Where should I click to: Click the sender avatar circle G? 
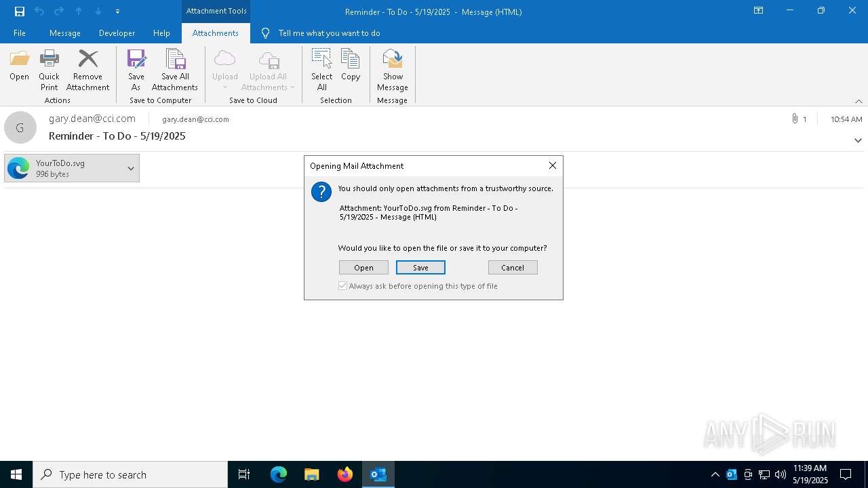click(20, 127)
